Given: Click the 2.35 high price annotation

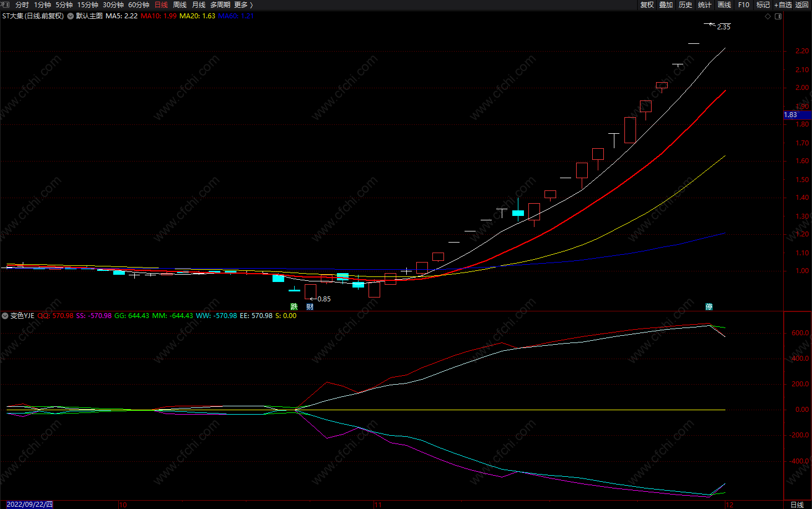Looking at the screenshot, I should point(724,27).
